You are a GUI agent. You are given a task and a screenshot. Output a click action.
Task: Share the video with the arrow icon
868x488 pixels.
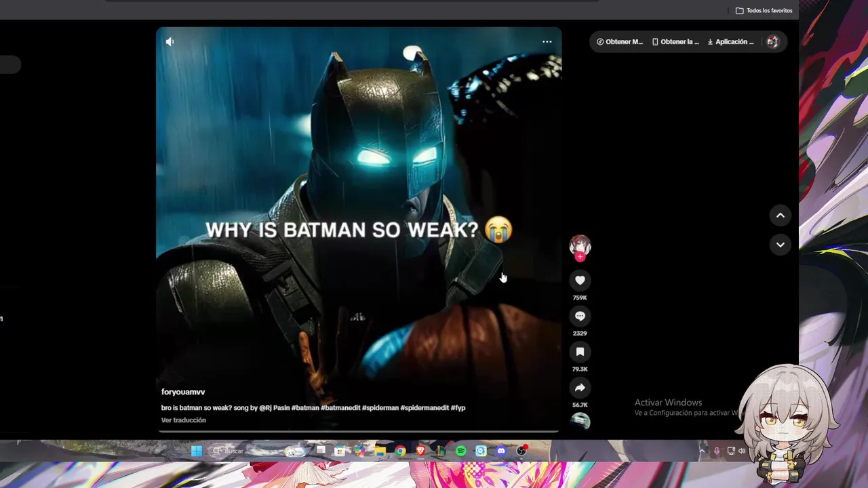[x=580, y=388]
